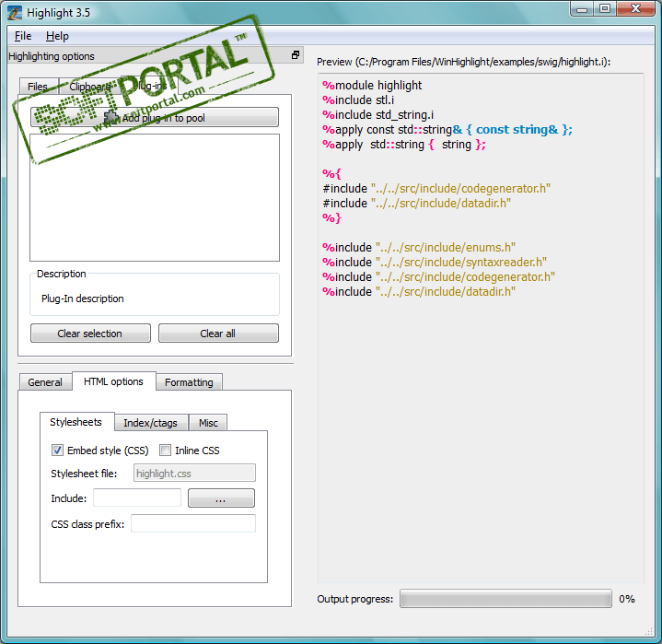Image resolution: width=662 pixels, height=644 pixels.
Task: Open the Help menu
Action: tap(57, 36)
